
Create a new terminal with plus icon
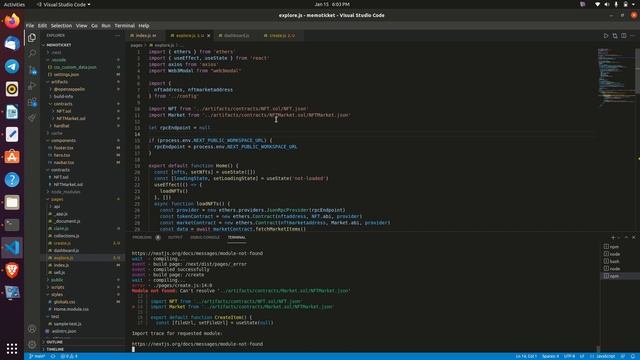coord(613,237)
